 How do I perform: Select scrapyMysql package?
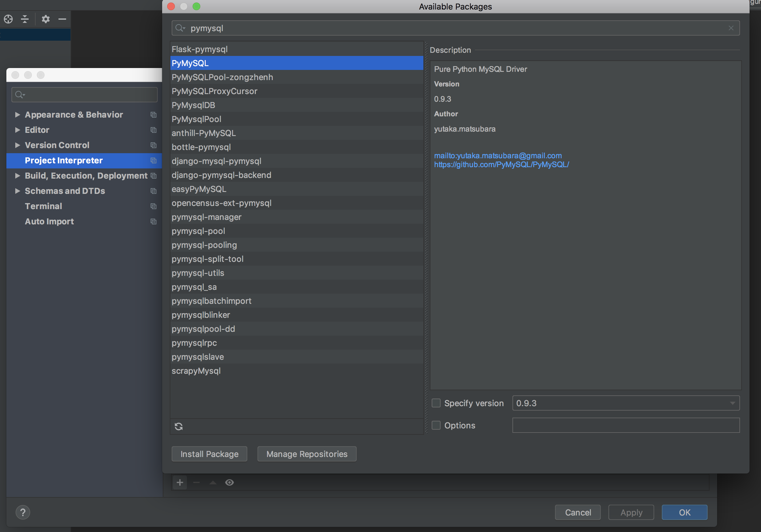pos(297,371)
